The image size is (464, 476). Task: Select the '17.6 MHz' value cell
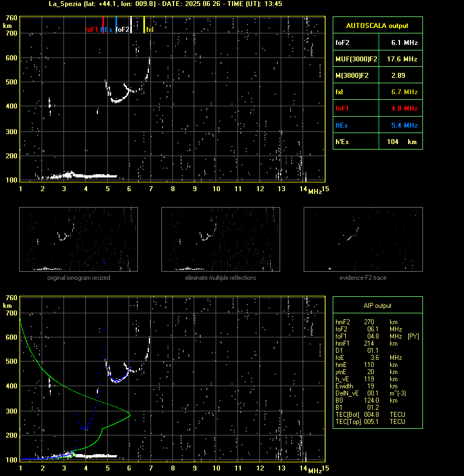tap(401, 59)
